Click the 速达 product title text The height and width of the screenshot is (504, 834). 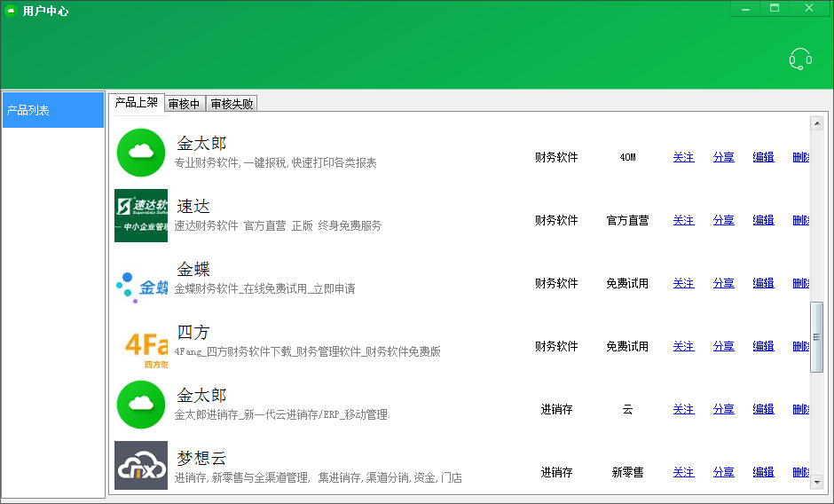click(193, 206)
